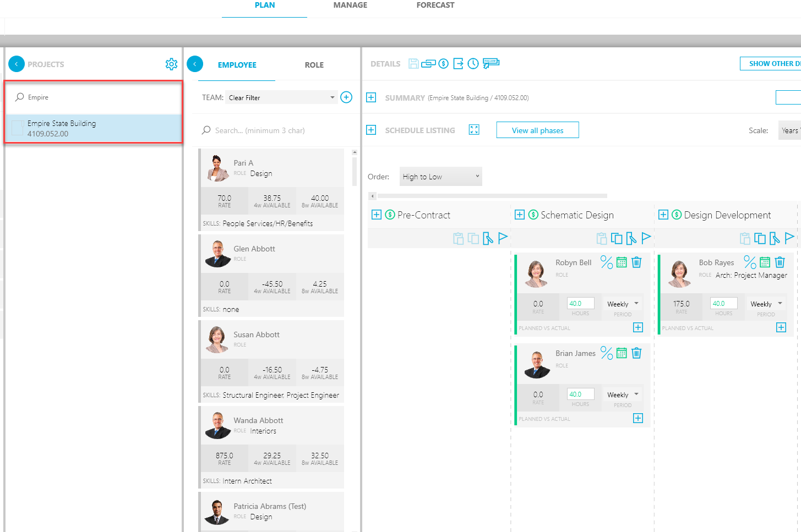Save project details using the disk icon
This screenshot has height=532, width=801.
coord(413,63)
